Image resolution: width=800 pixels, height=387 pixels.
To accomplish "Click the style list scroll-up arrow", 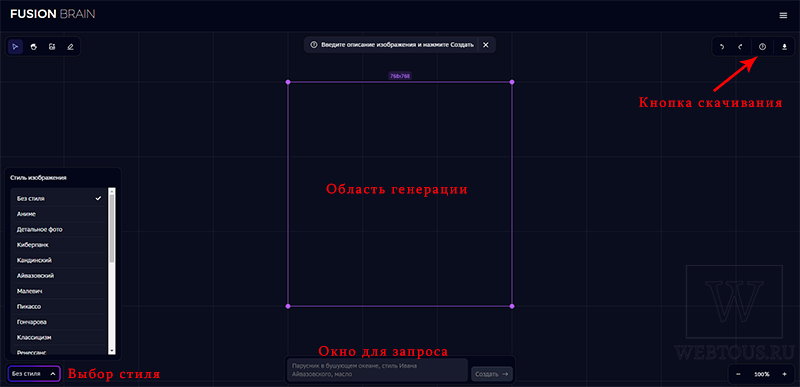I will [x=112, y=191].
